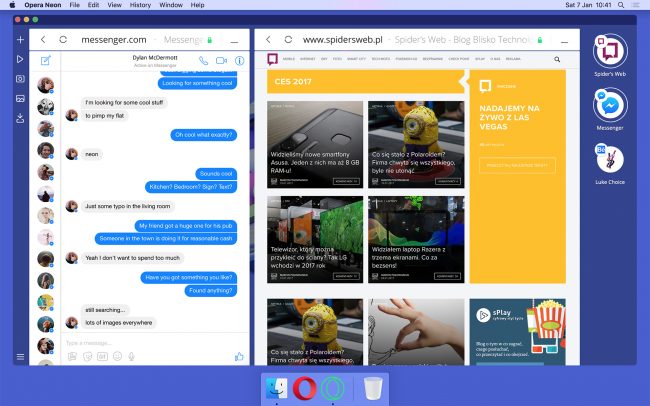The height and width of the screenshot is (406, 650).
Task: Open the gallery sidebar icon
Action: 20,99
